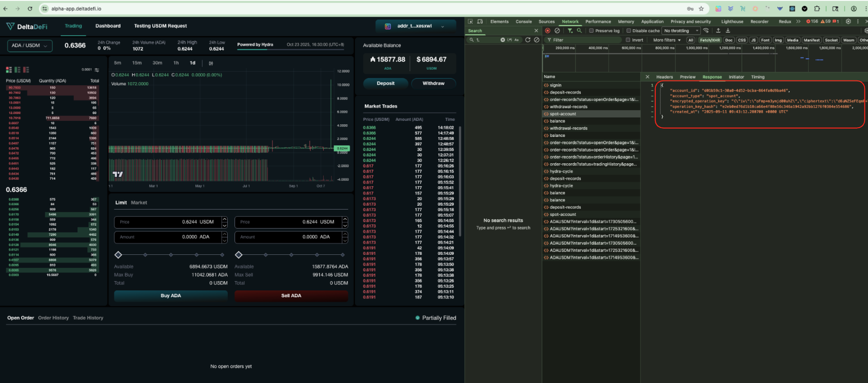The image size is (868, 383).
Task: Click the candlestick chart type icon
Action: tap(211, 63)
